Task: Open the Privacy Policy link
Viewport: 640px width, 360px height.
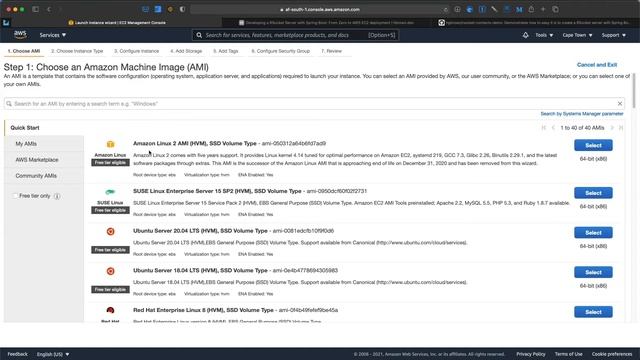Action: [531, 354]
